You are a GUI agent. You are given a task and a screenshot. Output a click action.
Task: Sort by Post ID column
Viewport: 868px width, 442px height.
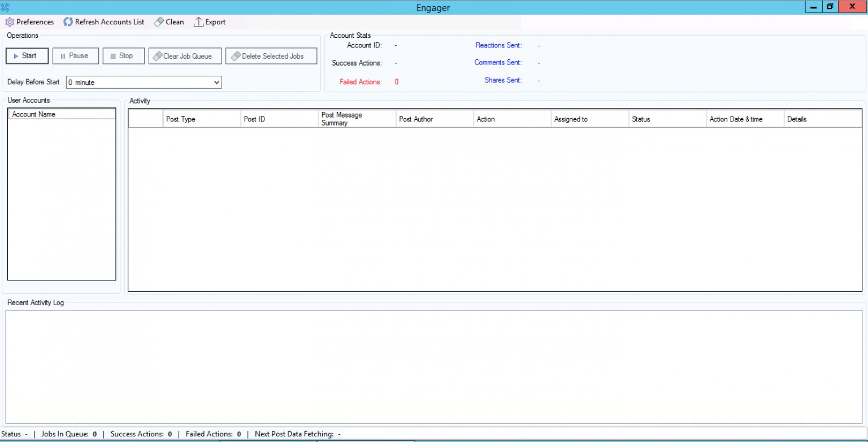[280, 119]
